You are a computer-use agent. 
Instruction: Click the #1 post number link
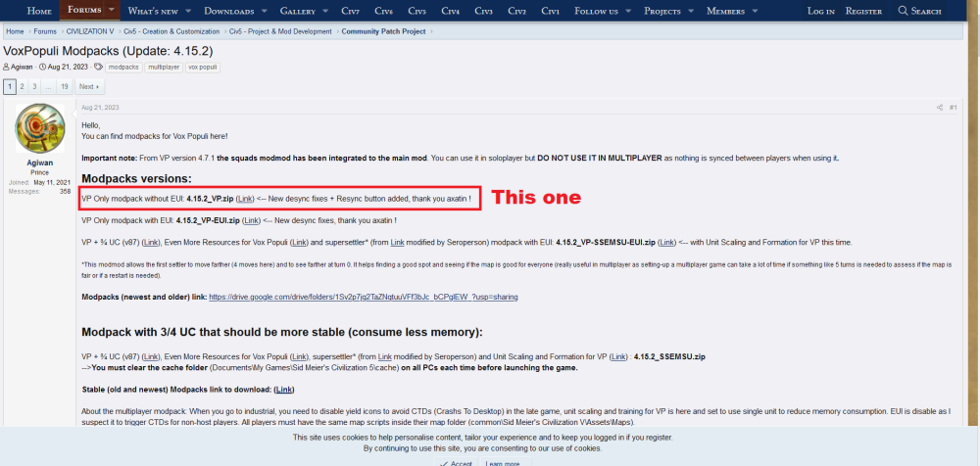pyautogui.click(x=954, y=108)
